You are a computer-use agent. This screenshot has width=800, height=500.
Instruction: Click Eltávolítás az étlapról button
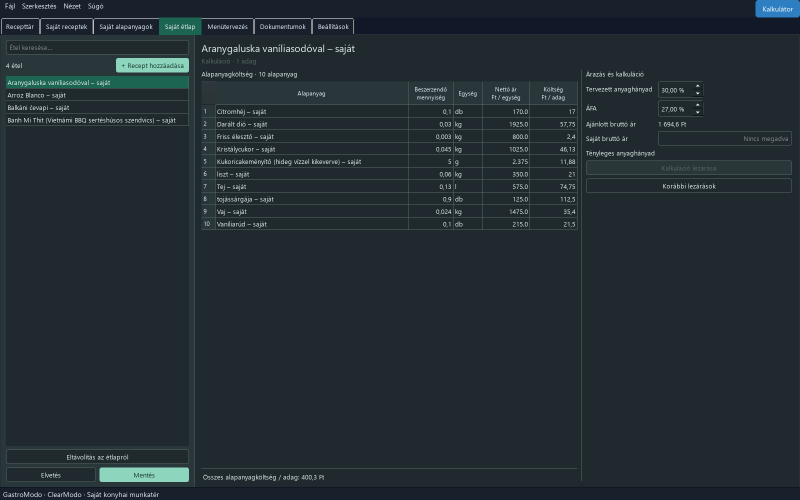tap(97, 457)
